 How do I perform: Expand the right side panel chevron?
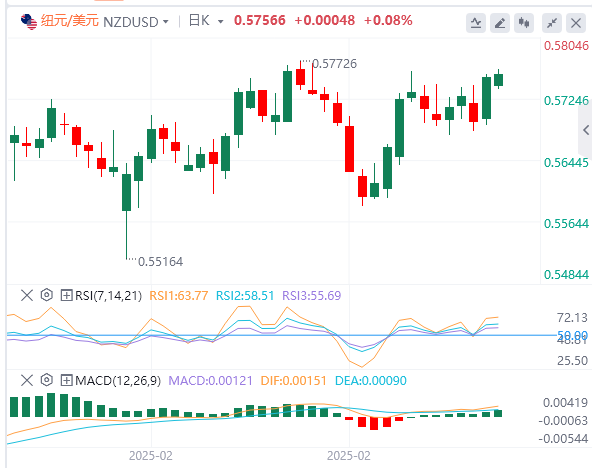click(x=586, y=130)
